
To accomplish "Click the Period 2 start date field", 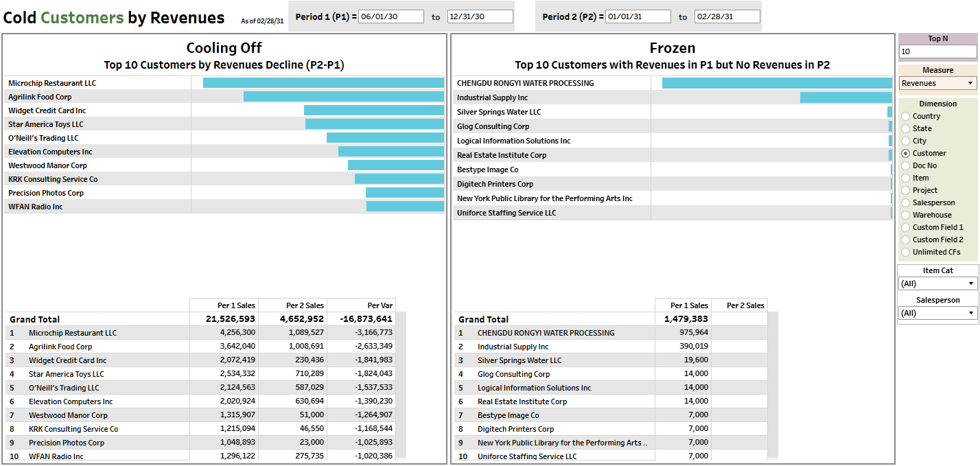I will point(638,16).
